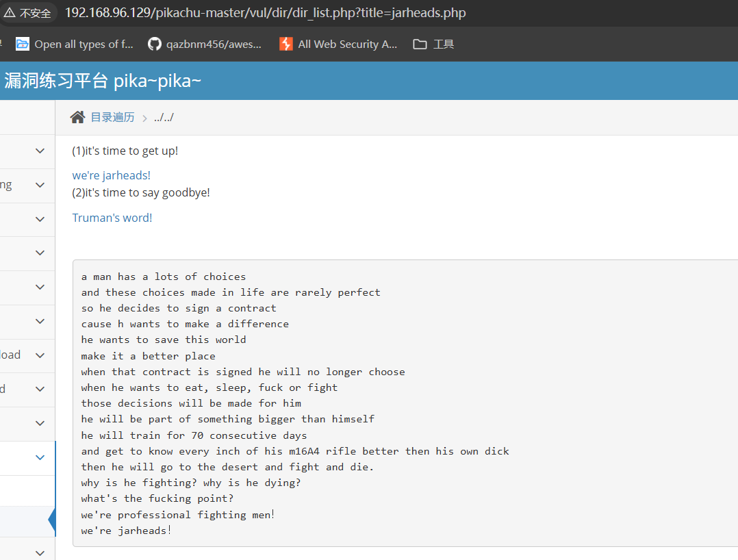Open the All Web Security A... bookmark
Viewport: 738px width, 560px height.
tap(338, 44)
